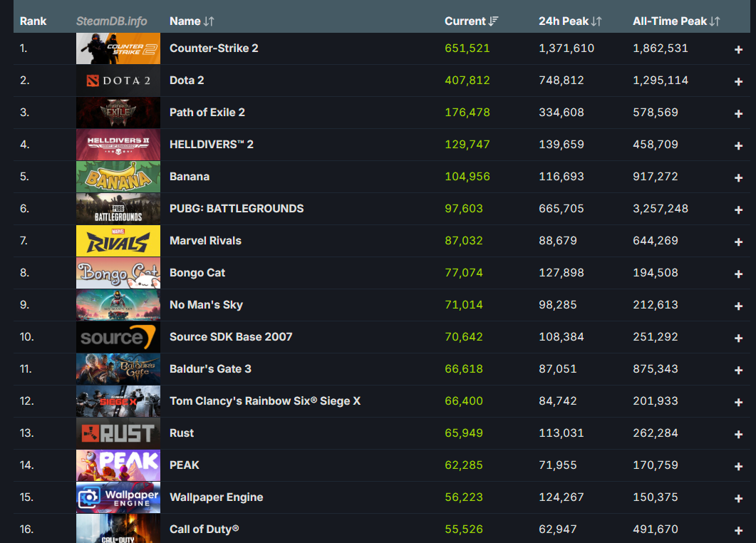
Task: Expand the Bongo Cat plus icon
Action: (738, 274)
